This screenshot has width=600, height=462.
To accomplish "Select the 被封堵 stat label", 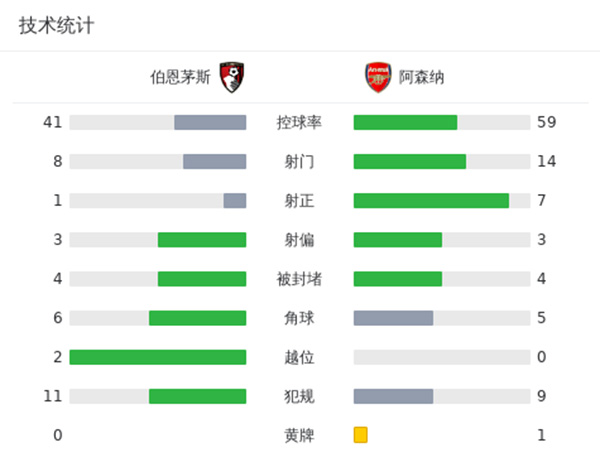I will click(x=299, y=279).
